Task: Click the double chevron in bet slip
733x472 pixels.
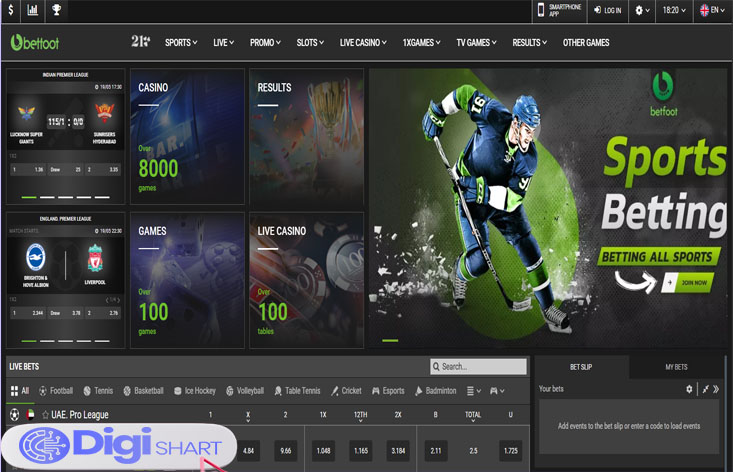Action: (x=716, y=389)
